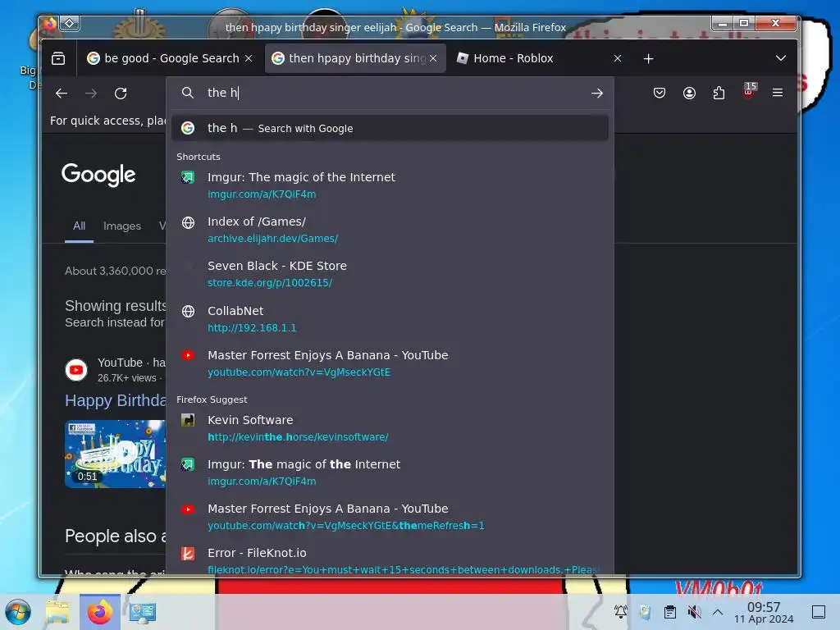Select the All search results tab

(80, 226)
